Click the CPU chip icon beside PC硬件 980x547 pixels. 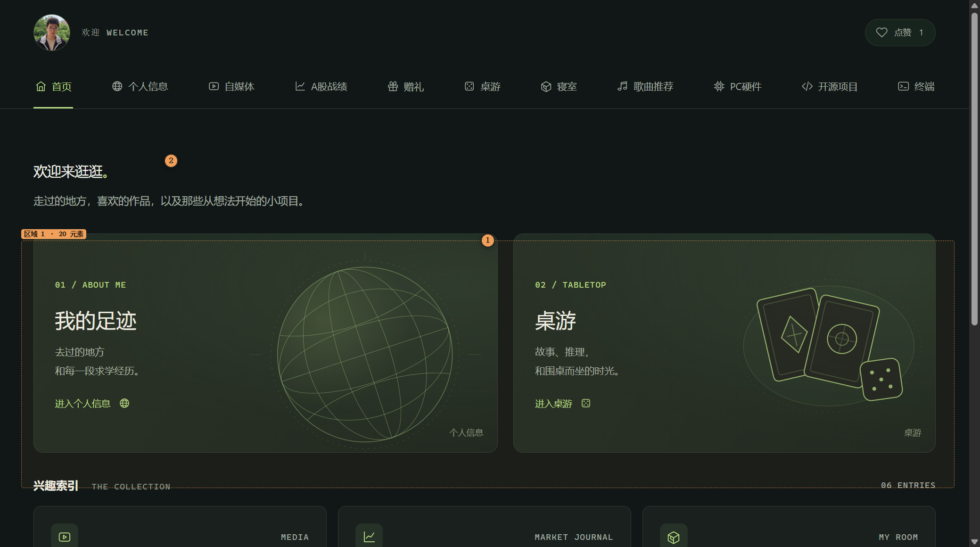(719, 86)
